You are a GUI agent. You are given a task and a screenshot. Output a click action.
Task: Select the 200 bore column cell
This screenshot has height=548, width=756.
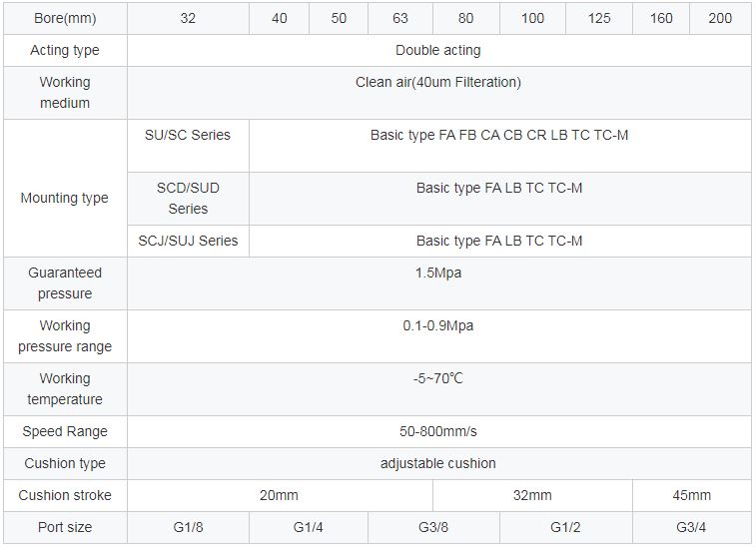point(719,18)
